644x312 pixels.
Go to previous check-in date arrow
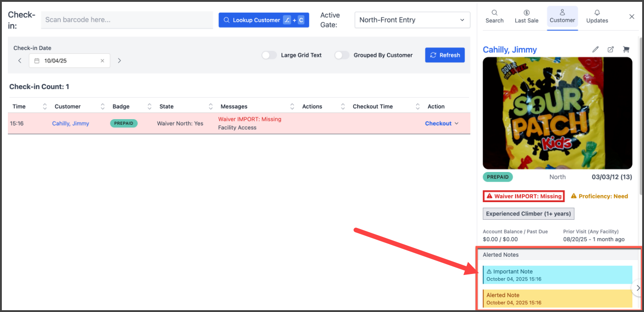tap(19, 61)
